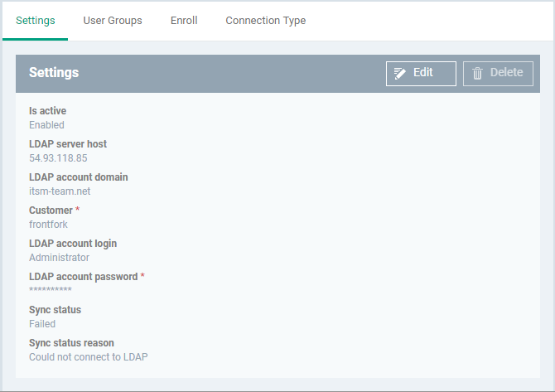Click the red asterisk next to Customer
This screenshot has height=392, width=555.
click(x=78, y=209)
